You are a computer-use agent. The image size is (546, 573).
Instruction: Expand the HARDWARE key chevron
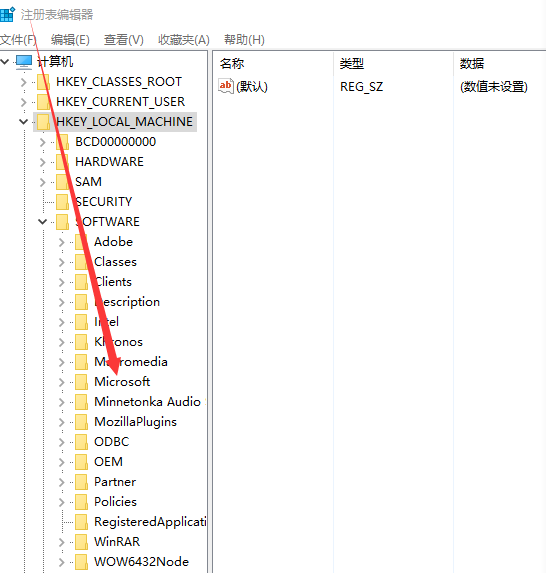click(43, 162)
